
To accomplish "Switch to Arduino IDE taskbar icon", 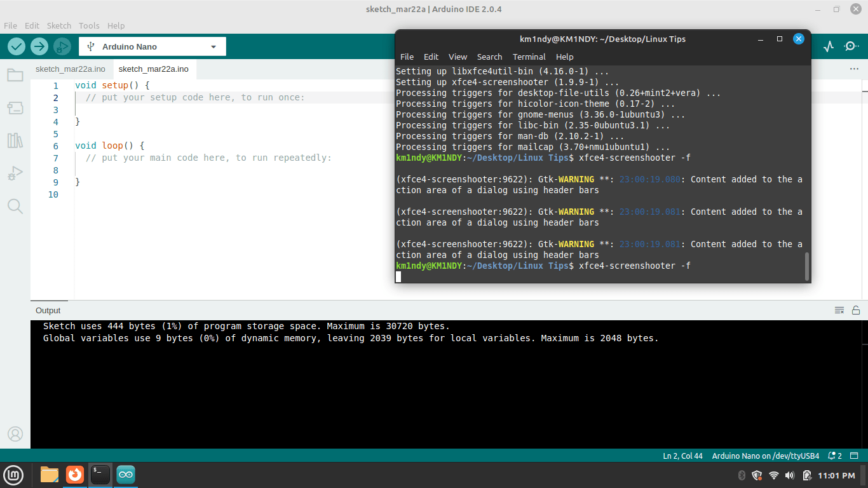I will coord(126,475).
